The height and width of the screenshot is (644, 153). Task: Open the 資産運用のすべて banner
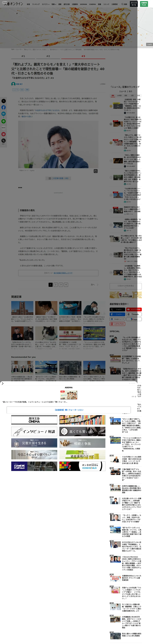tap(82, 455)
